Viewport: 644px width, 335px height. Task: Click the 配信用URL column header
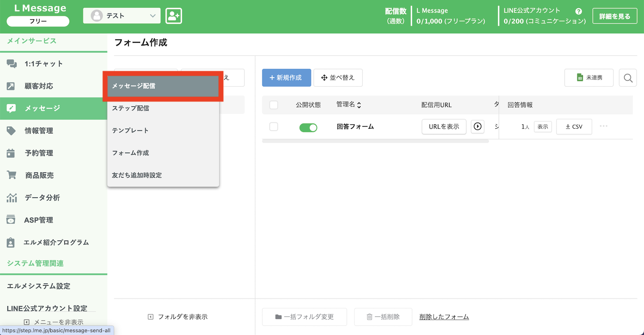click(437, 105)
